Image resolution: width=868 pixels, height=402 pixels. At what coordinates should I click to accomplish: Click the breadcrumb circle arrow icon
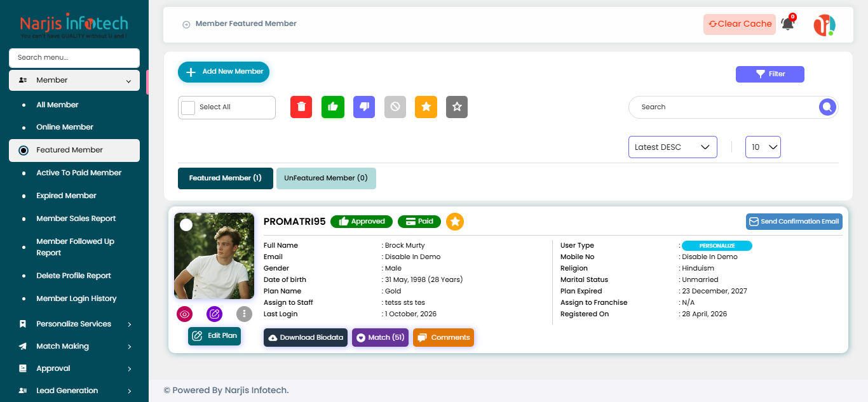[186, 24]
